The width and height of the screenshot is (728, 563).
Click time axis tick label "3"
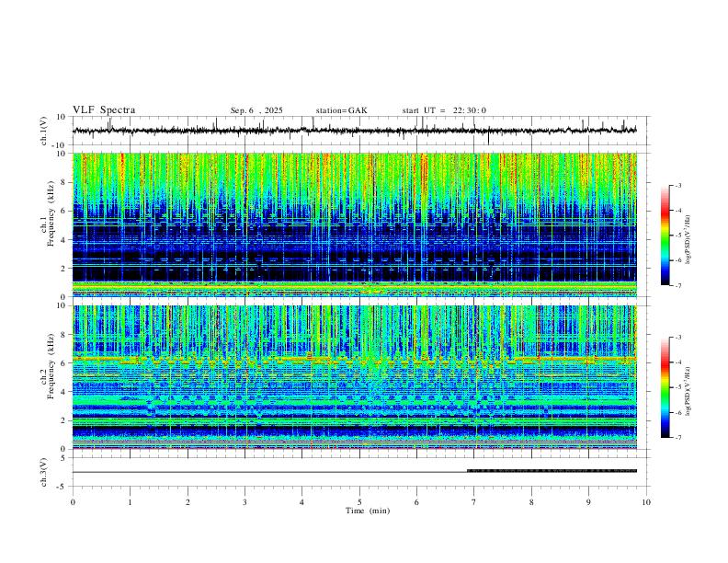coord(245,502)
